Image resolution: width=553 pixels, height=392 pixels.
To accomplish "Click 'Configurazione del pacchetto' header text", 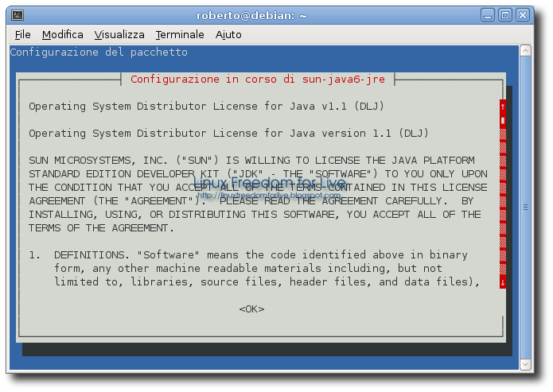I will tap(99, 52).
